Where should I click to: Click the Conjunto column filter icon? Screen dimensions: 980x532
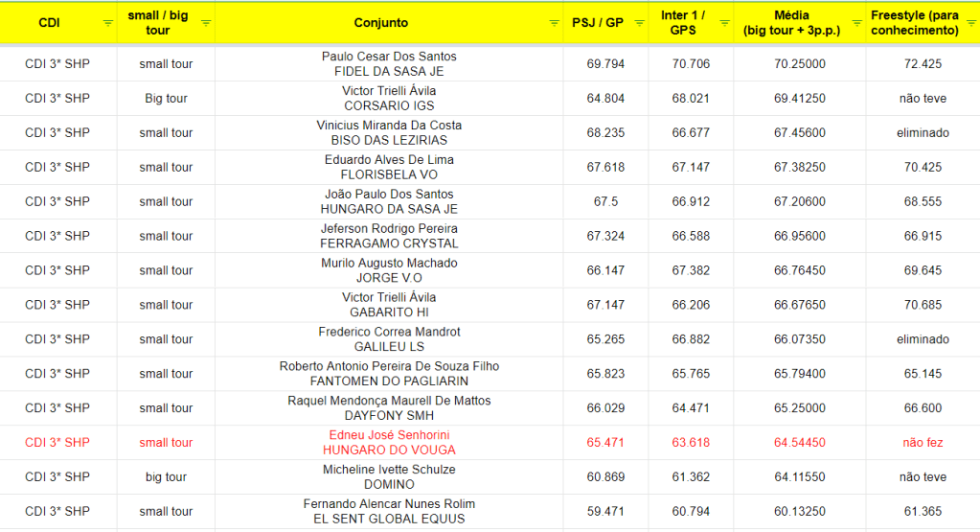coord(554,23)
